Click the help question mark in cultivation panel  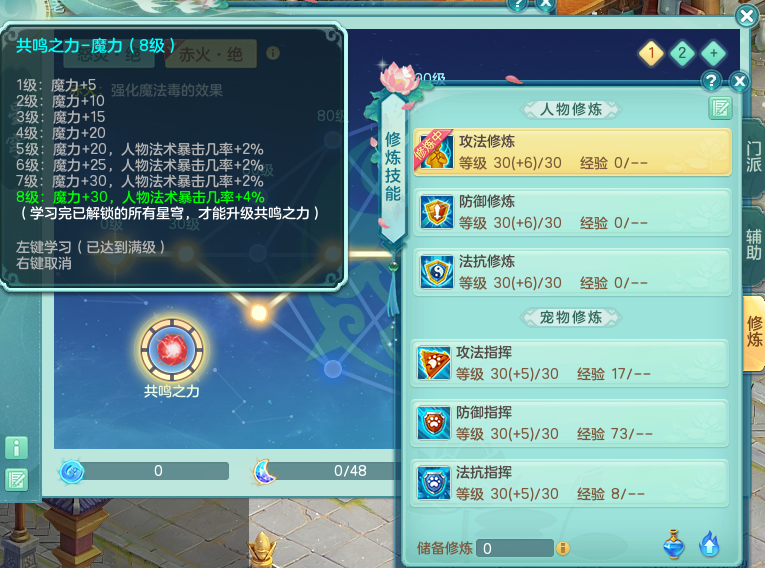click(x=711, y=81)
